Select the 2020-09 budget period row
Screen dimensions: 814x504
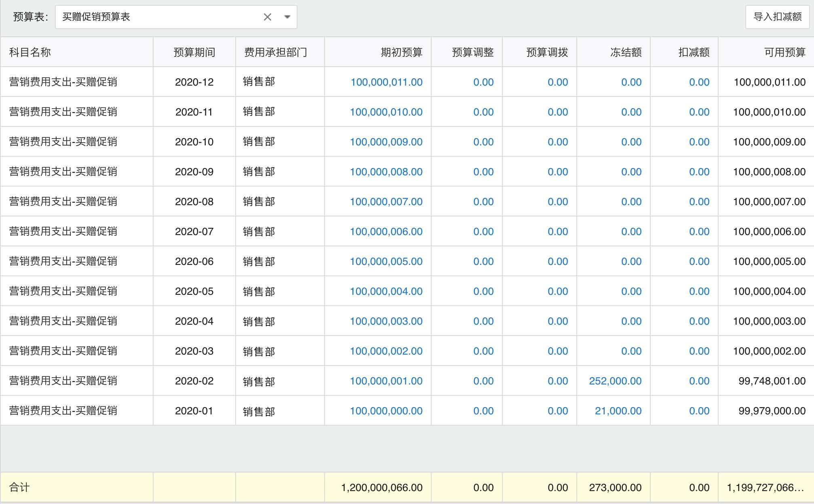pos(194,172)
